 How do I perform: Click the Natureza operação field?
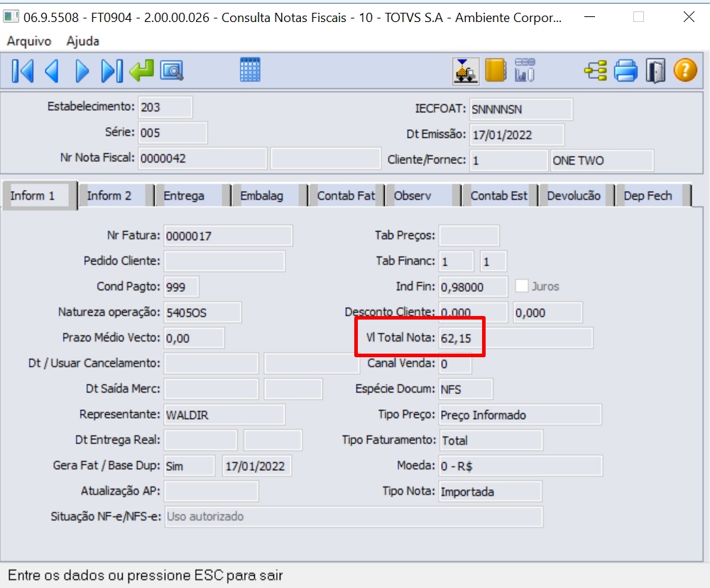(x=203, y=312)
